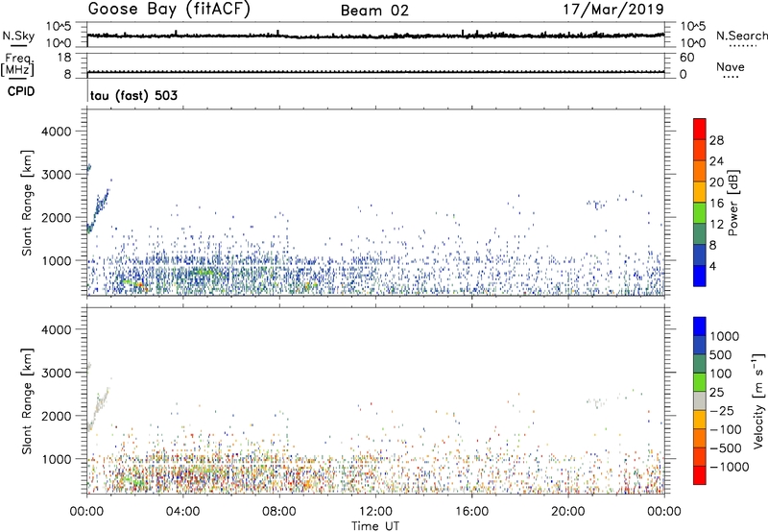Image resolution: width=768 pixels, height=532 pixels.
Task: Click the sky noise trace line
Action: (375, 36)
